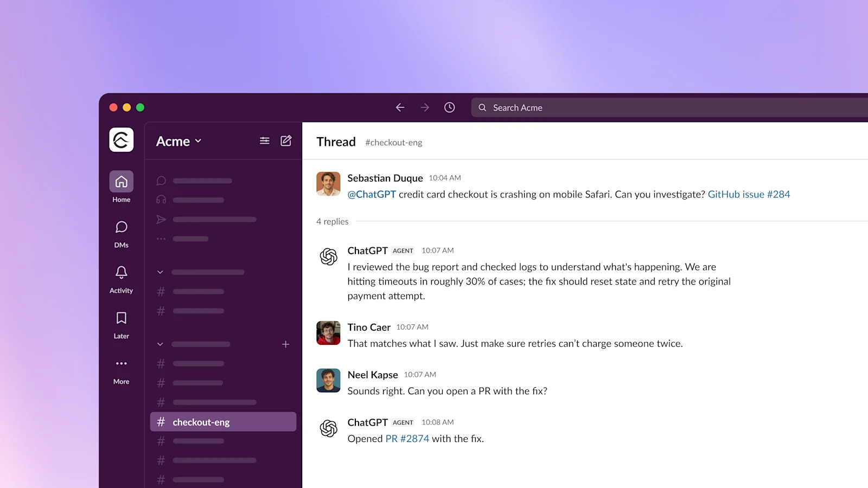The image size is (868, 488).
Task: Click the macOS green zoom button
Action: [140, 107]
